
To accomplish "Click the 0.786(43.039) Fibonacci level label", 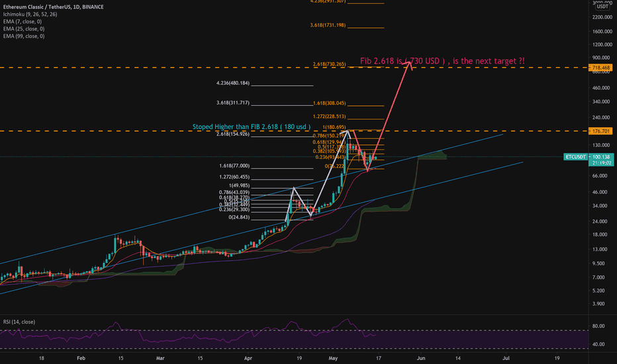I will pyautogui.click(x=234, y=193).
